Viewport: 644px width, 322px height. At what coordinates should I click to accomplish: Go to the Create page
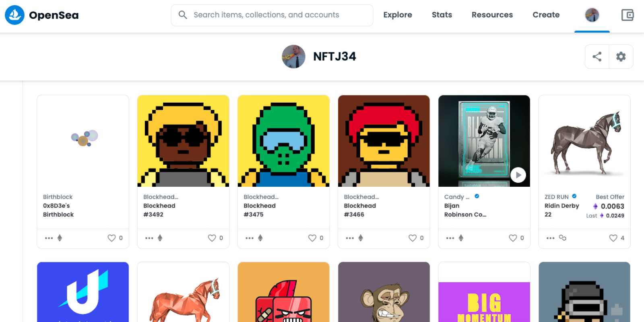point(546,15)
